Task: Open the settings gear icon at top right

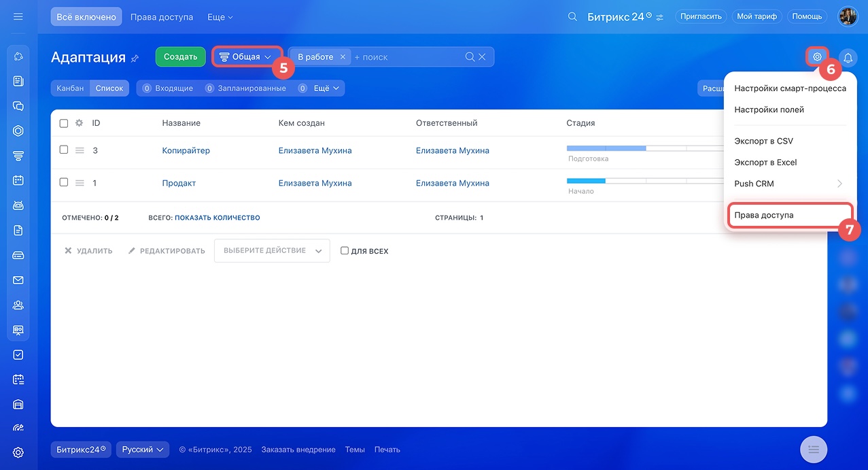Action: [817, 57]
